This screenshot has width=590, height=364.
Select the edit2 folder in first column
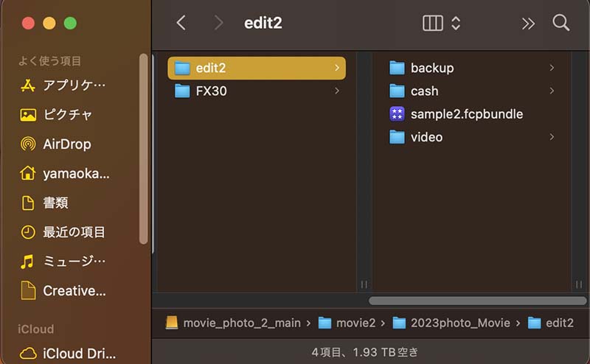(x=257, y=68)
